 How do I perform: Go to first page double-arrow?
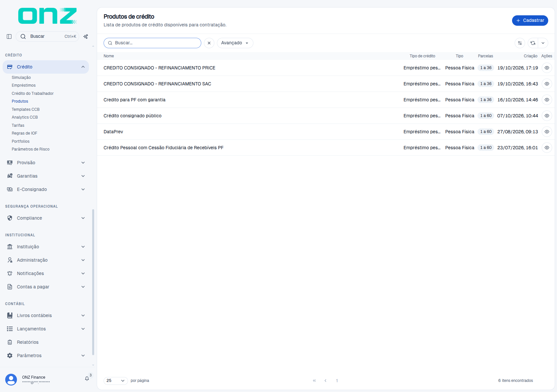coord(314,381)
